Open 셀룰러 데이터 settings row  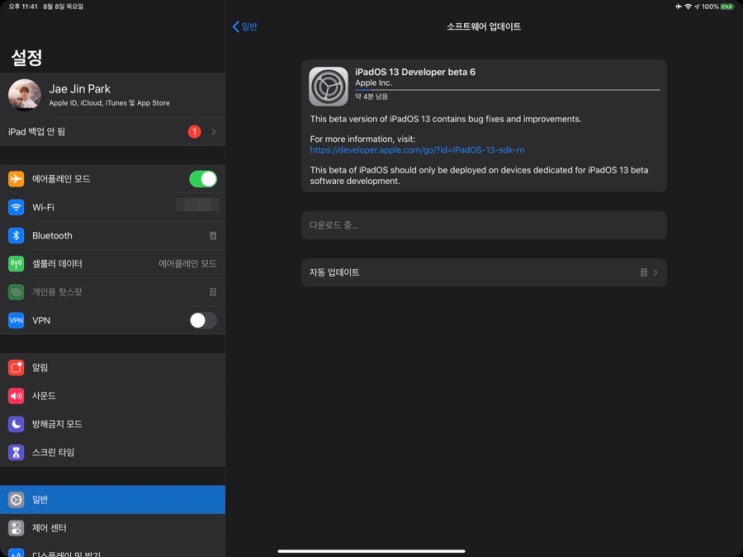[x=113, y=264]
